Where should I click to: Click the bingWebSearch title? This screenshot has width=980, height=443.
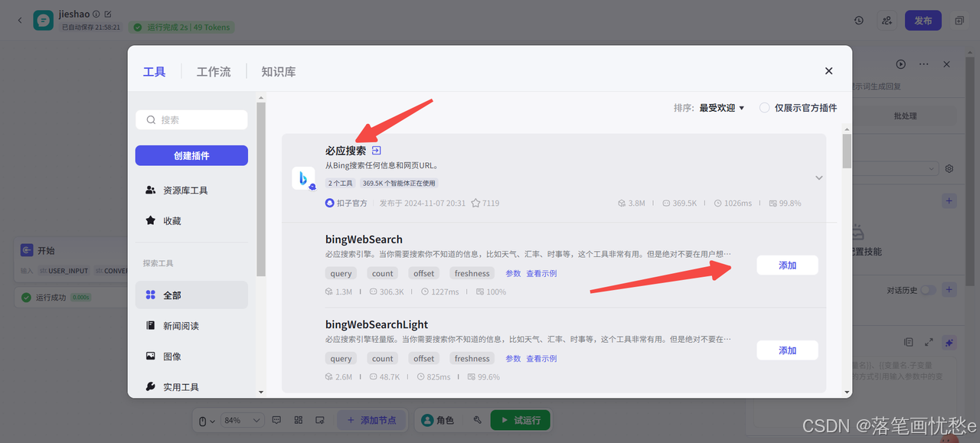pyautogui.click(x=364, y=239)
